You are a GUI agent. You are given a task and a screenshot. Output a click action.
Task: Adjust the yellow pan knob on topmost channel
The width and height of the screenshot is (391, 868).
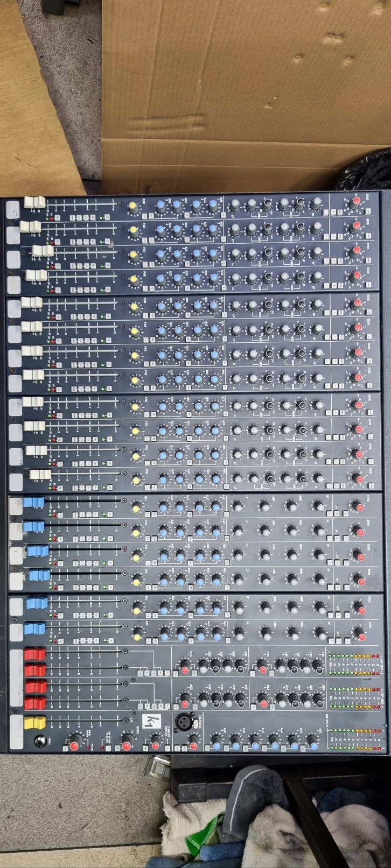pyautogui.click(x=133, y=206)
